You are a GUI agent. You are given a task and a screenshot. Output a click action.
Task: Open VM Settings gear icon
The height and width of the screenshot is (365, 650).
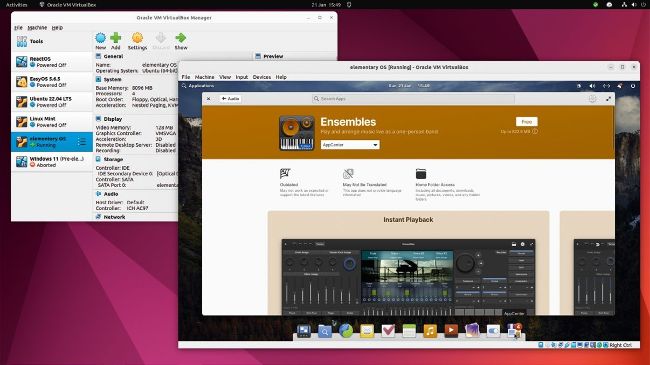[137, 38]
